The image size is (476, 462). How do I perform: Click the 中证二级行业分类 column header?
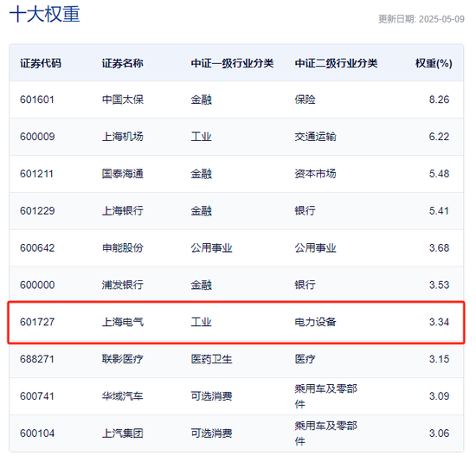coord(336,63)
